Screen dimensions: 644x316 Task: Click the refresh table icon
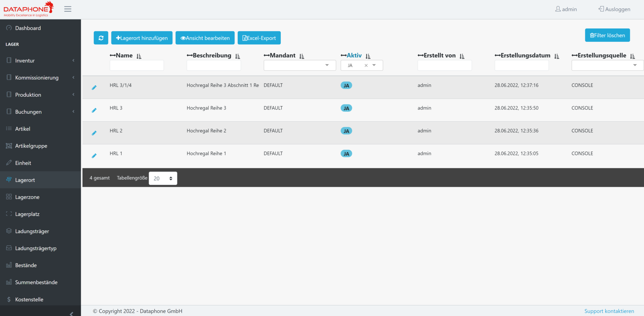tap(101, 38)
